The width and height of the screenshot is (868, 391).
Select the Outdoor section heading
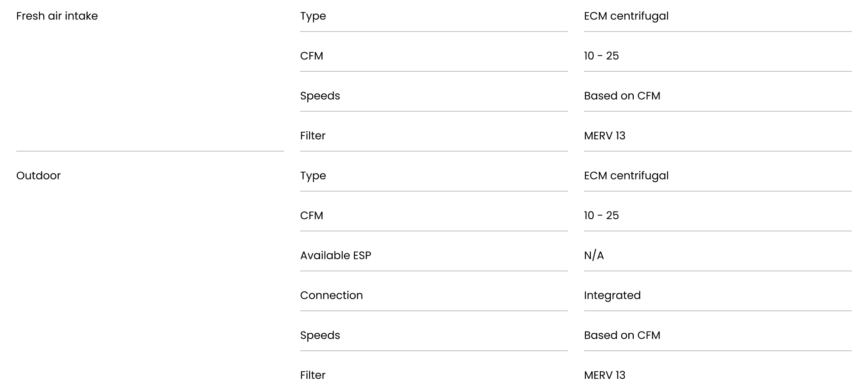[x=38, y=175]
